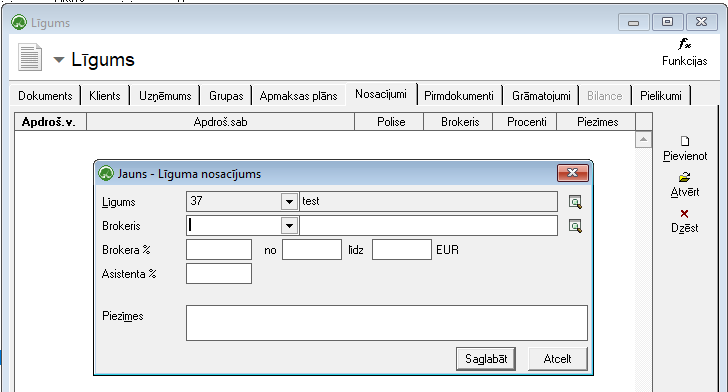Image resolution: width=728 pixels, height=392 pixels.
Task: Focus the Līgums number field containing 37
Action: coord(234,202)
